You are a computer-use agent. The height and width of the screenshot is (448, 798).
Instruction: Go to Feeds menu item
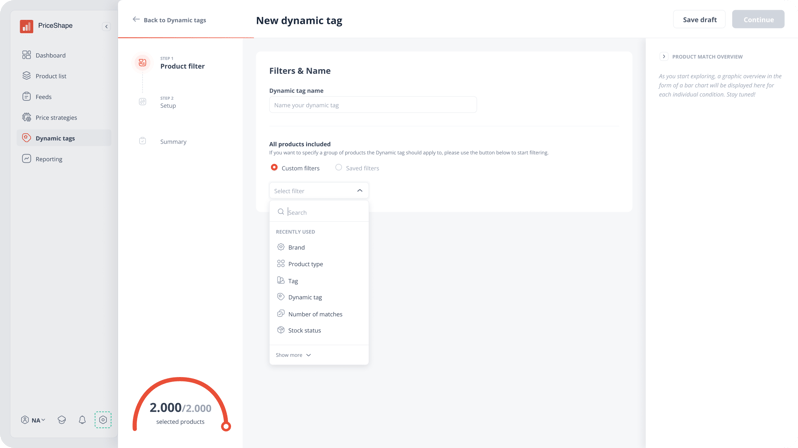(64, 97)
